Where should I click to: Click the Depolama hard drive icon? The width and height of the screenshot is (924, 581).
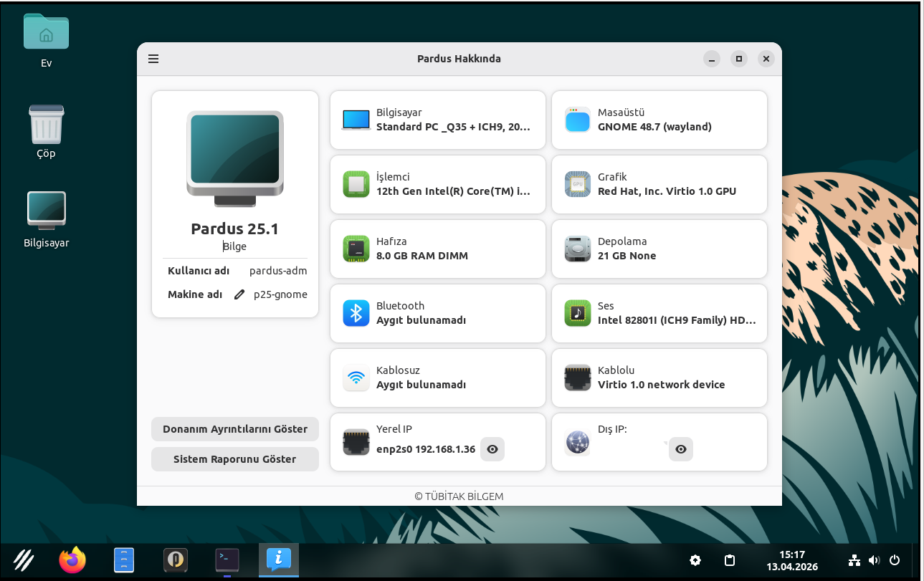pyautogui.click(x=578, y=249)
